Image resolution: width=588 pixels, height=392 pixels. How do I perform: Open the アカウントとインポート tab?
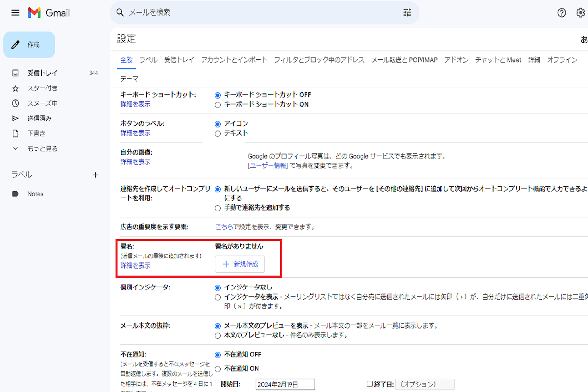point(234,60)
